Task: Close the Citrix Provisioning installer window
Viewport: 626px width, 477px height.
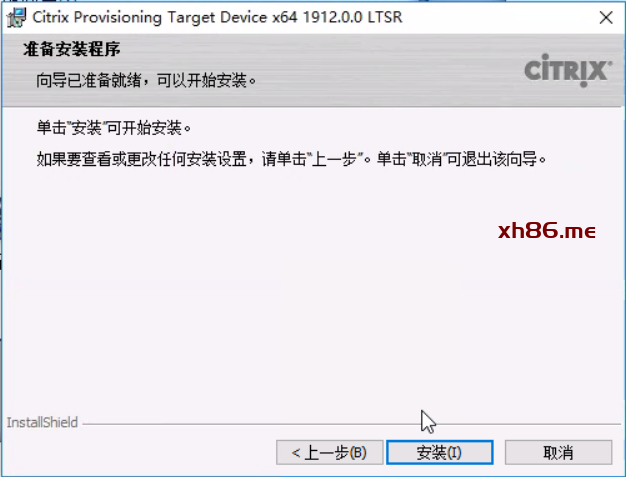Action: [x=606, y=18]
